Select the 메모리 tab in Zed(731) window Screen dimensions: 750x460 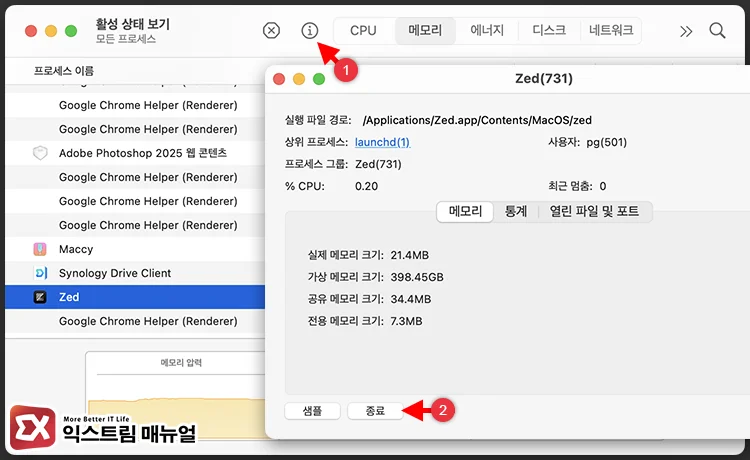[x=465, y=211]
